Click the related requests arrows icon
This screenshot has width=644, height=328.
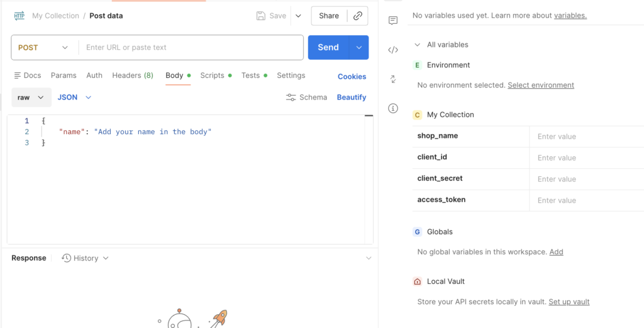[x=393, y=79]
